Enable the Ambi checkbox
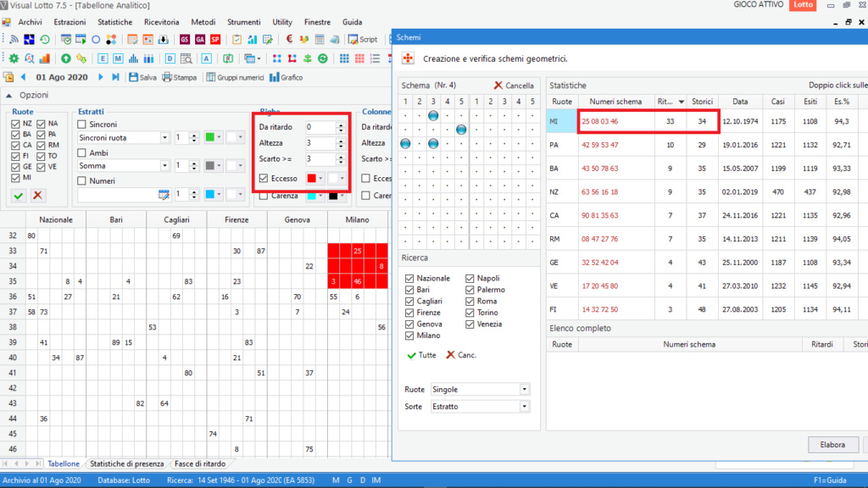This screenshot has height=488, width=868. coord(82,152)
